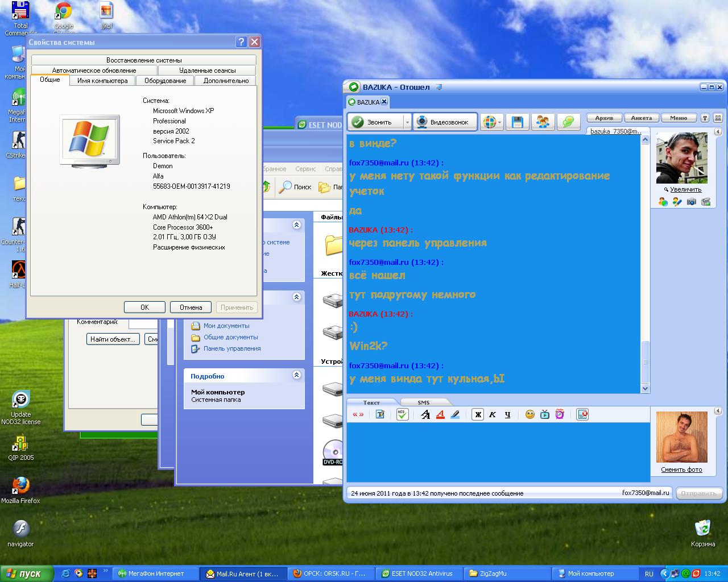Viewport: 728px width, 582px height.
Task: Toggle italic К formatting
Action: 493,414
